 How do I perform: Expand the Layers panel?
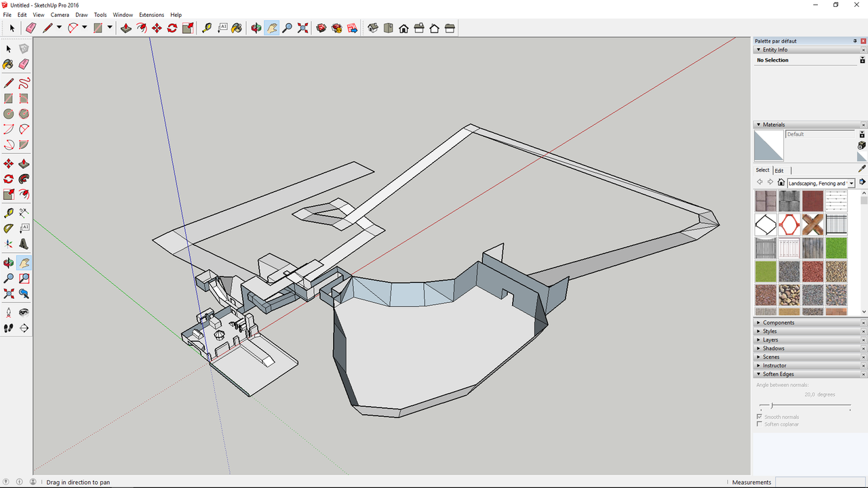(x=770, y=340)
